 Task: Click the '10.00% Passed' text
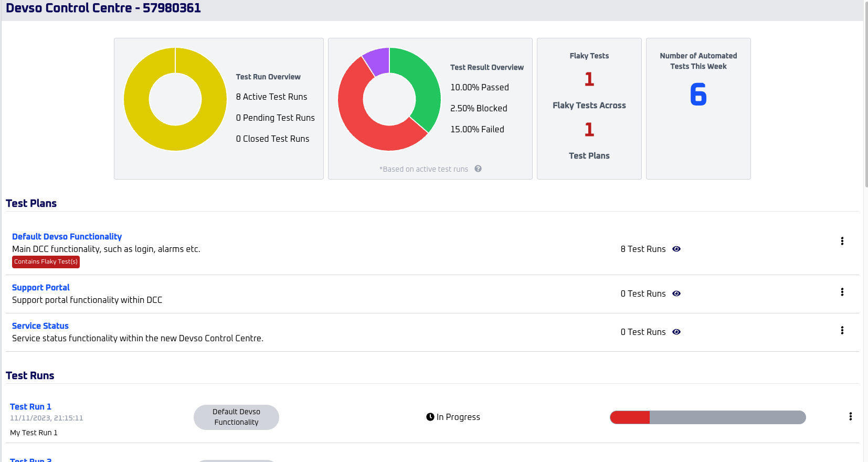[x=479, y=87]
